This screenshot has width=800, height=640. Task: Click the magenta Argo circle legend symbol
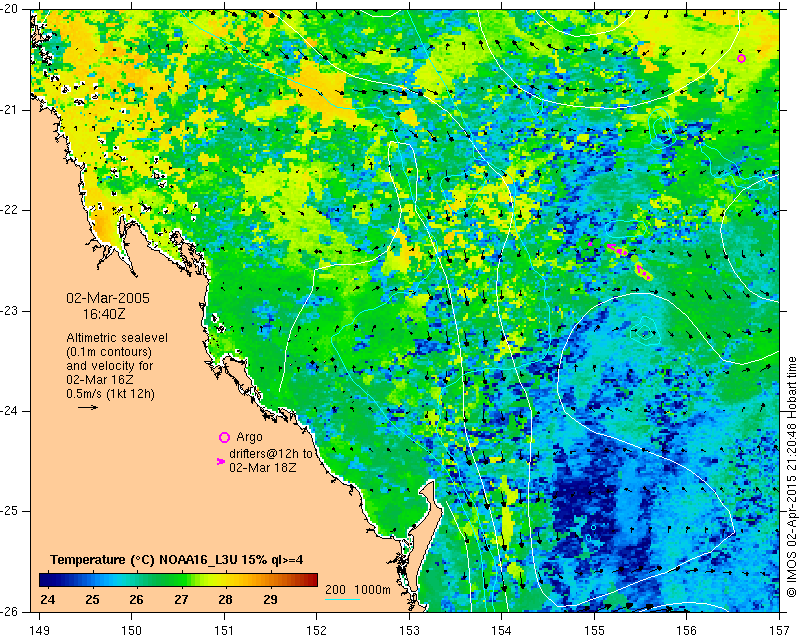coord(224,437)
